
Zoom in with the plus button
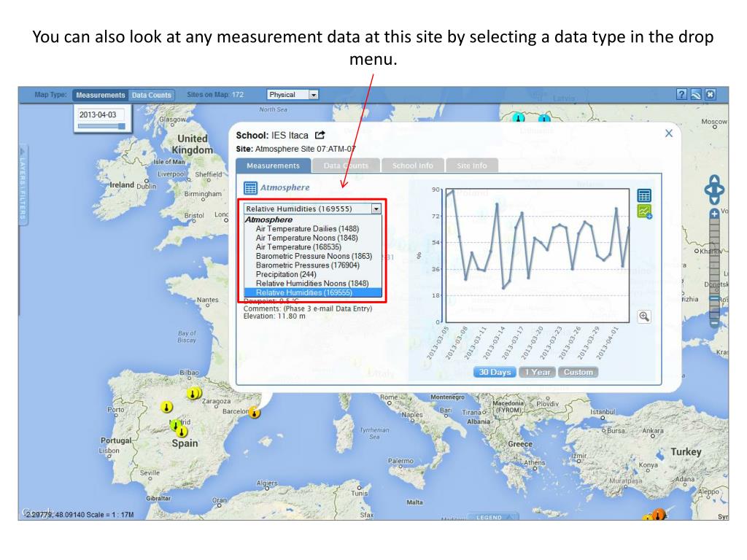click(x=714, y=214)
